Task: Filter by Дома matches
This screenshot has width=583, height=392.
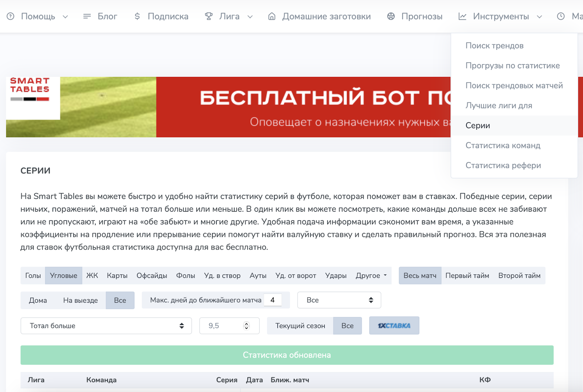Action: point(38,301)
